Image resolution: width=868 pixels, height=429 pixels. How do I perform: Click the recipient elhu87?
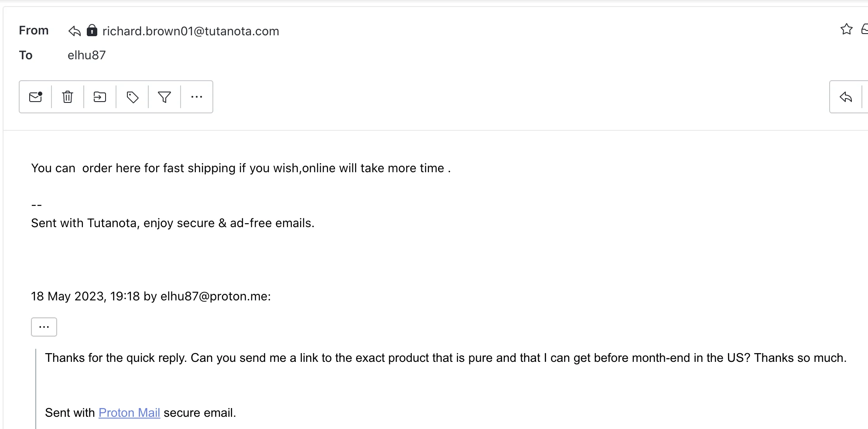tap(87, 55)
